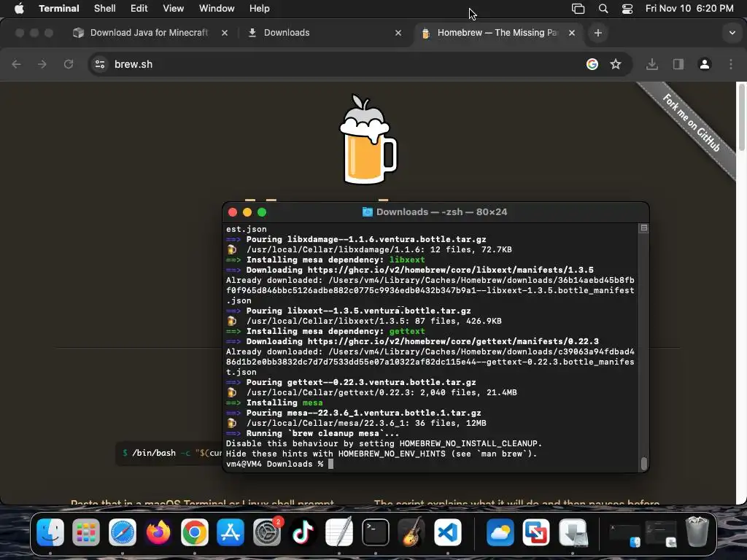Toggle the Chrome side panel

678,64
